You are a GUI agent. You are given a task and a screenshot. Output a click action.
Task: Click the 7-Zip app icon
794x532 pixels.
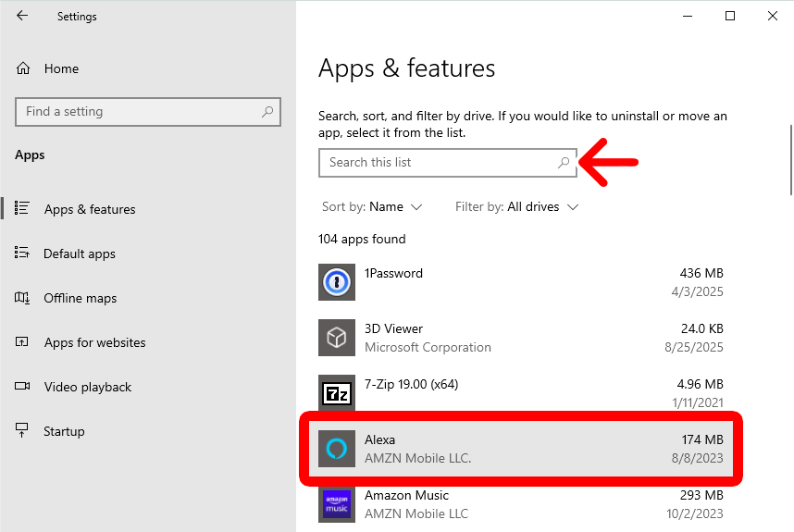pos(337,393)
